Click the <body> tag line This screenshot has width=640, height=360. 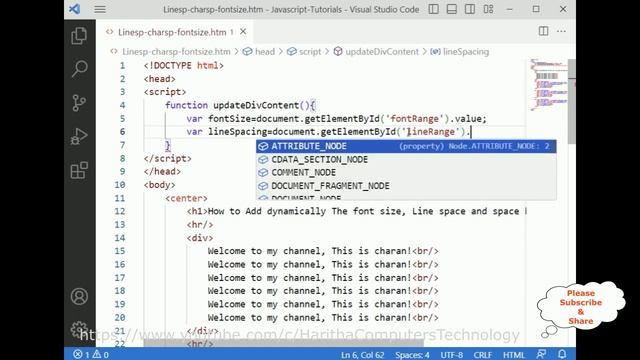[x=160, y=185]
